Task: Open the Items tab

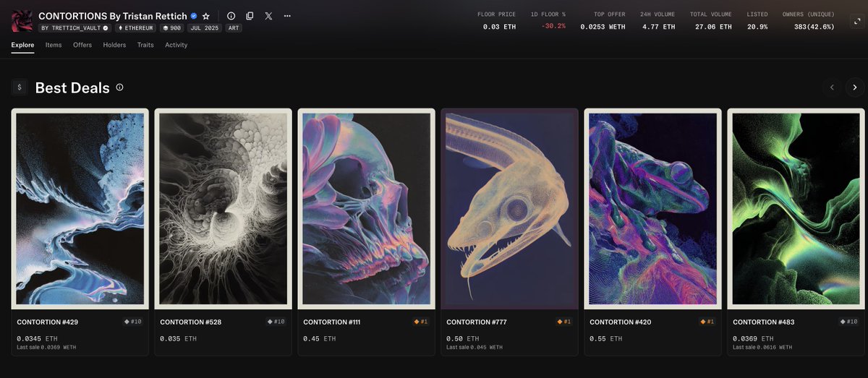Action: coord(54,45)
